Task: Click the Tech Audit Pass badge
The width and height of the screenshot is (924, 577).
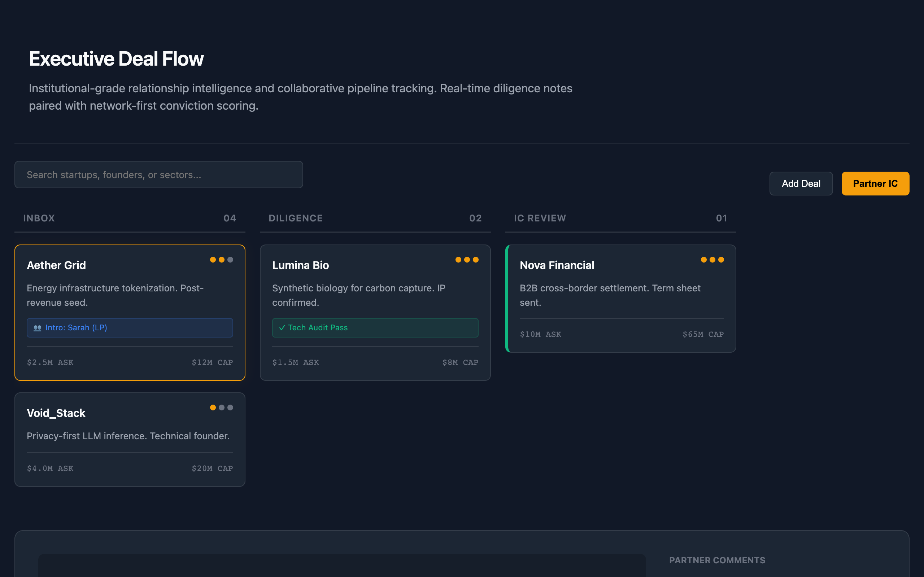Action: coord(375,328)
